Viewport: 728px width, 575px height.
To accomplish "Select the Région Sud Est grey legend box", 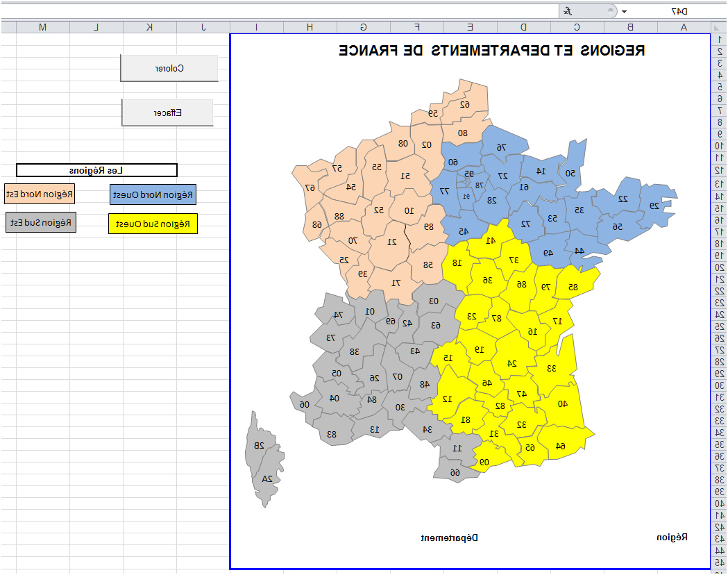I will click(x=41, y=222).
